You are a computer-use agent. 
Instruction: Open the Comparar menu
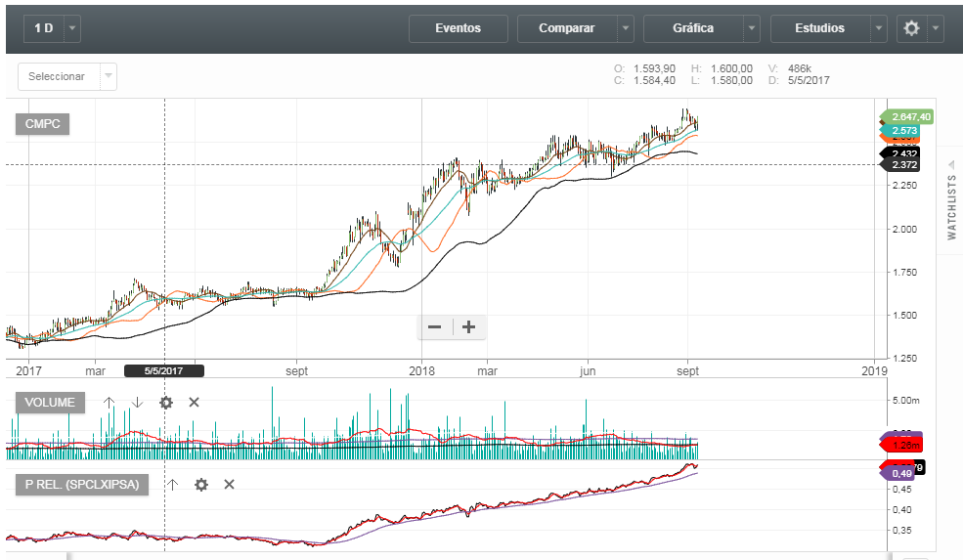(567, 28)
